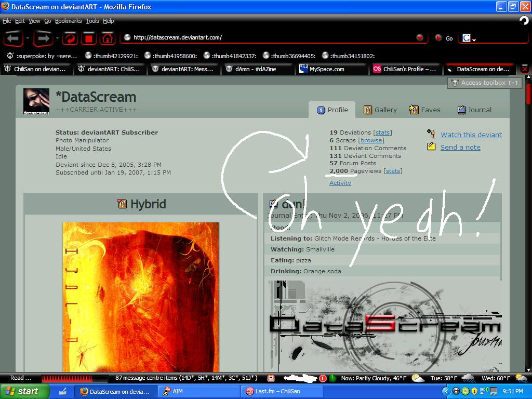Open the Journal tab on the profile
This screenshot has width=532, height=399.
click(x=474, y=110)
